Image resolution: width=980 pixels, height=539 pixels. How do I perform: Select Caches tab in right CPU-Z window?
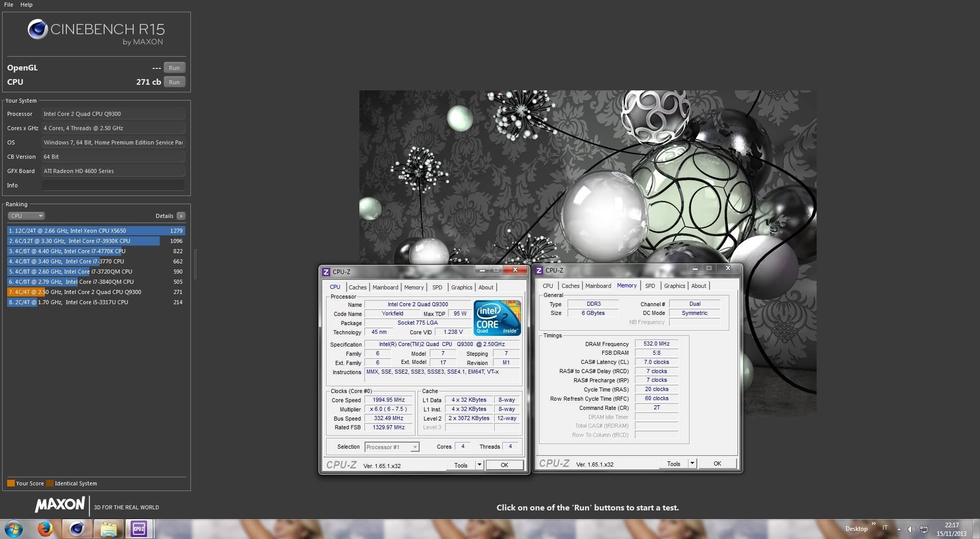coord(571,286)
